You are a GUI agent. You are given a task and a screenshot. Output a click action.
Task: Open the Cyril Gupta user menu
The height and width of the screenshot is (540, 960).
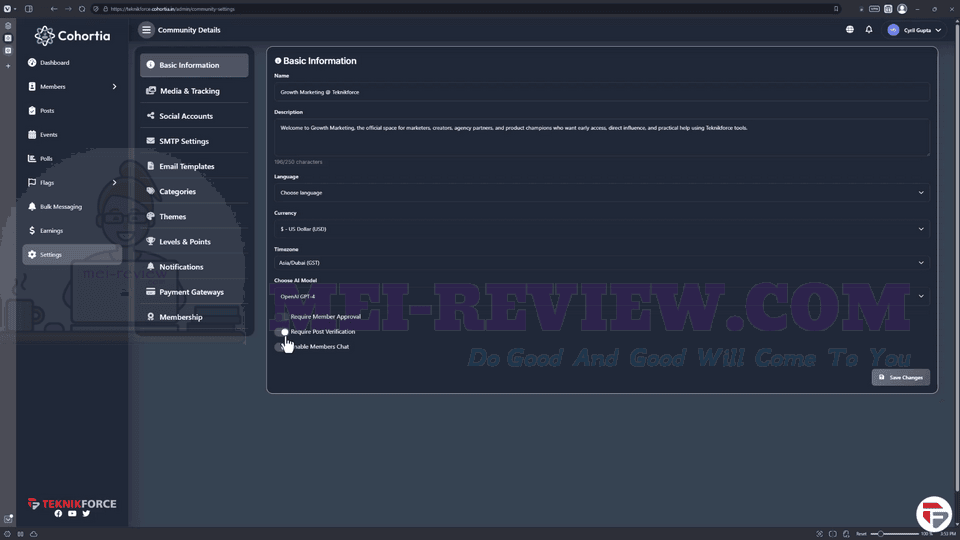(915, 30)
